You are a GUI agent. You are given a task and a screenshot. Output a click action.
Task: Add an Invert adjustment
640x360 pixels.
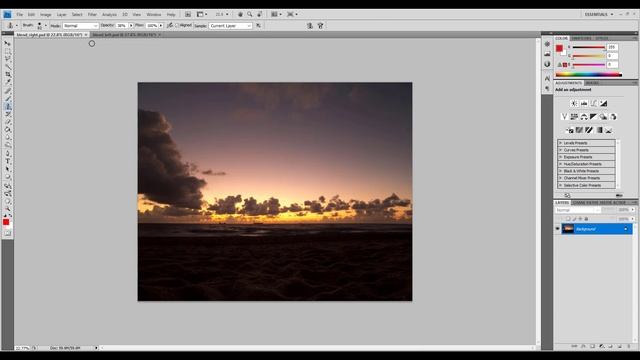coord(569,130)
